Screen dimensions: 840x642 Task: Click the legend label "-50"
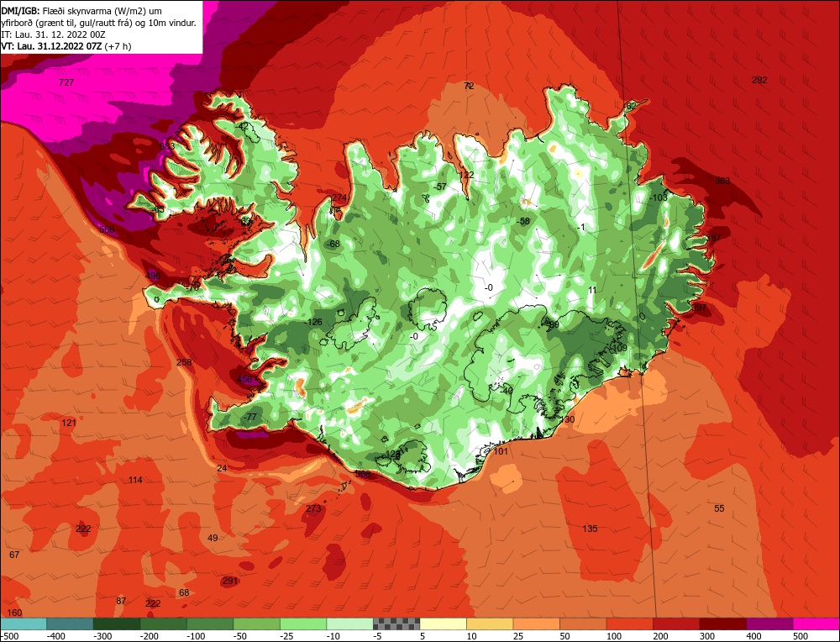point(240,636)
